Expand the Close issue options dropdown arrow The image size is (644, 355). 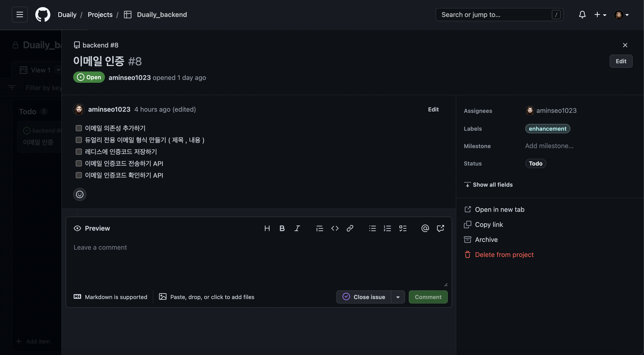pos(398,297)
